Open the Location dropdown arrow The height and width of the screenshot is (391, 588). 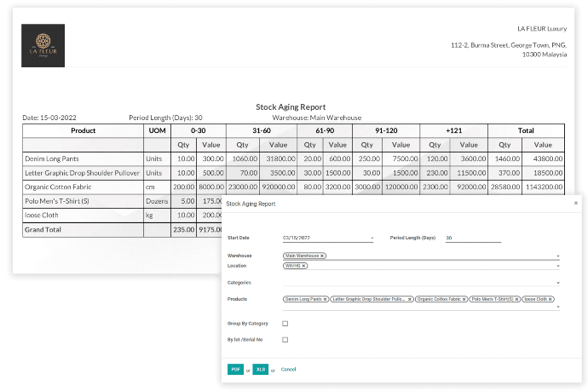tap(558, 267)
